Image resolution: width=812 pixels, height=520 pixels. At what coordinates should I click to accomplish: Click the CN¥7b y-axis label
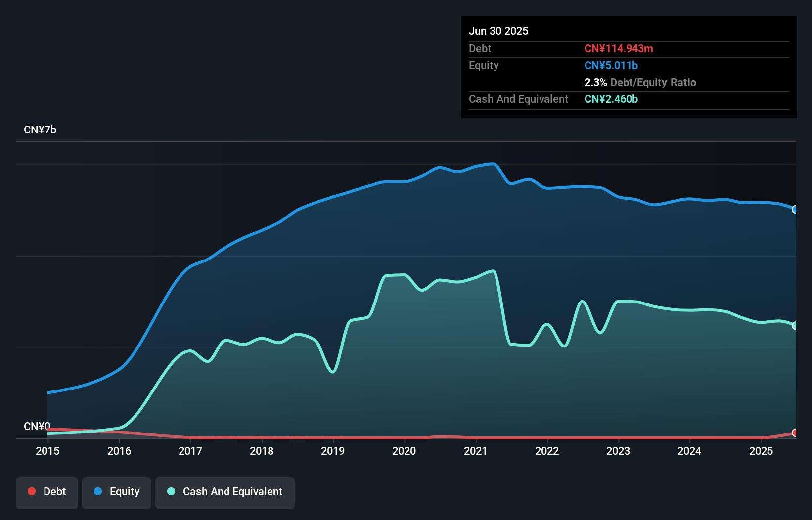pyautogui.click(x=40, y=130)
